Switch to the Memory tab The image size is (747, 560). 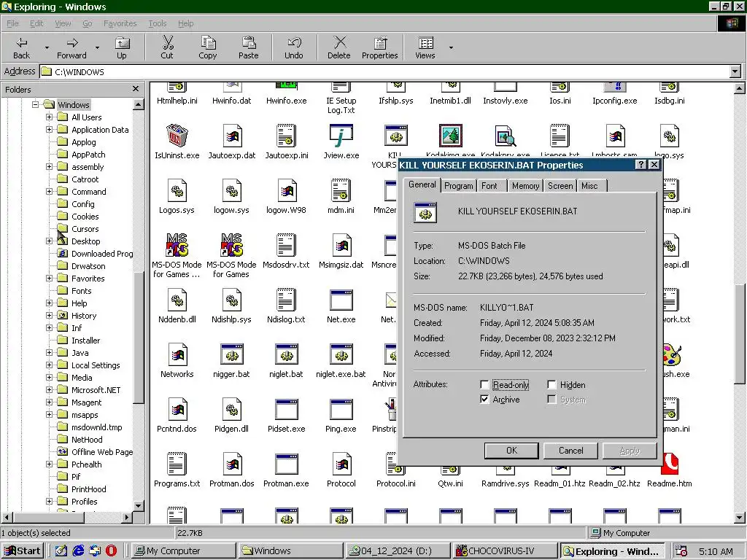click(x=525, y=186)
